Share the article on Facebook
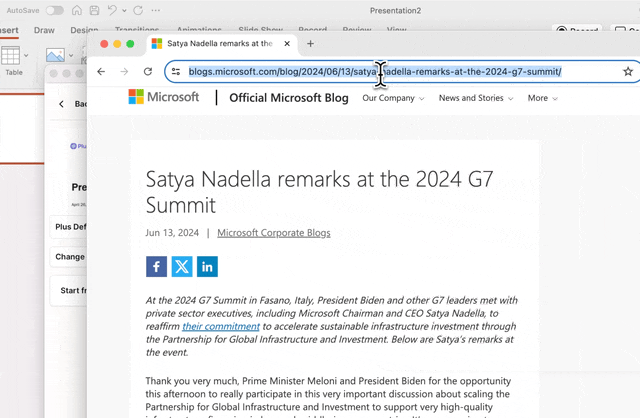This screenshot has width=640, height=418. coord(156,266)
